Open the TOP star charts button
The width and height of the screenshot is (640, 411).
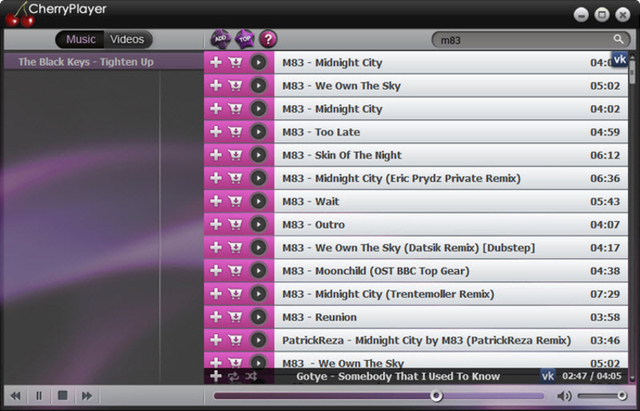coord(244,39)
